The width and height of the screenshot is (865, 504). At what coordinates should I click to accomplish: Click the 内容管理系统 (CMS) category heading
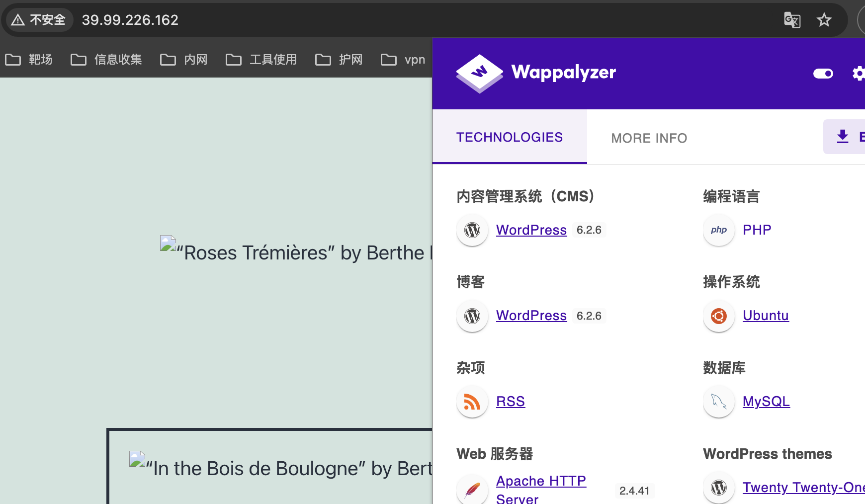[x=525, y=196]
